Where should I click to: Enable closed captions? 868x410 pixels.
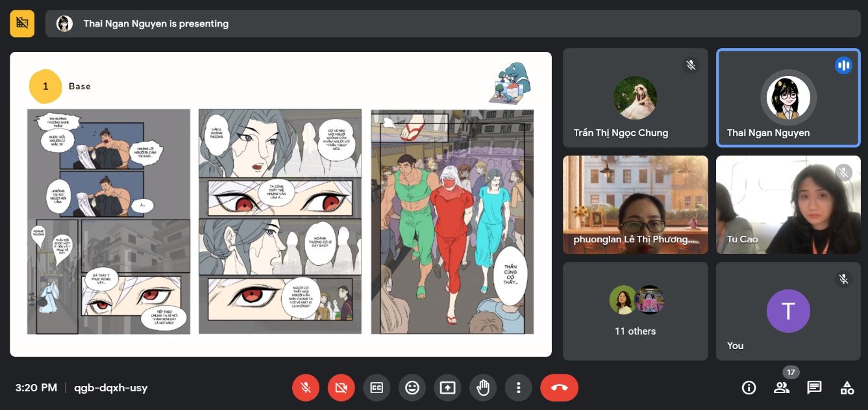click(x=377, y=388)
